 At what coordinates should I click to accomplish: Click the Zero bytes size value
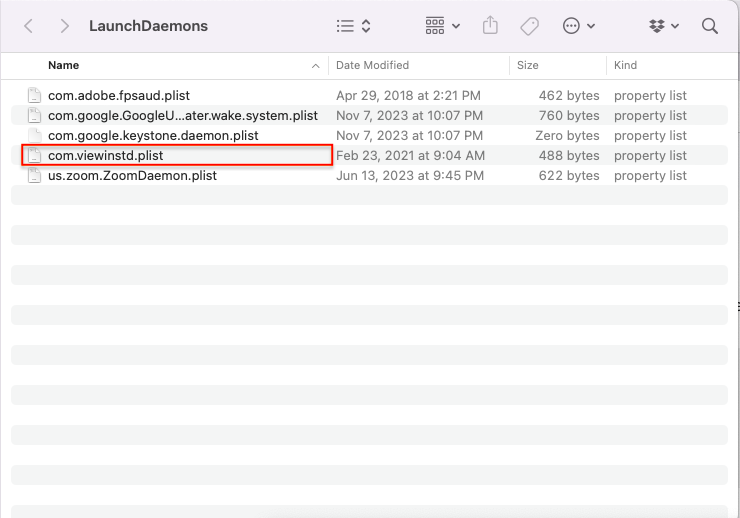click(567, 135)
